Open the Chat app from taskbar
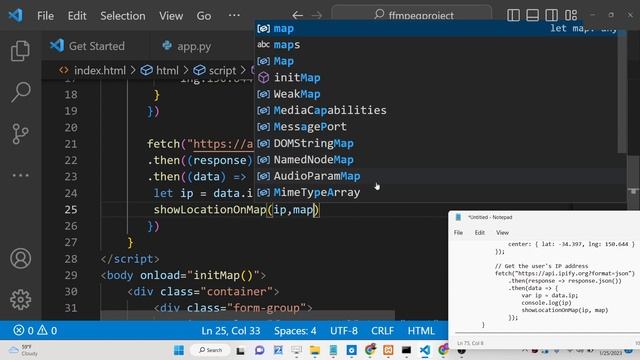The width and height of the screenshot is (640, 360). (259, 350)
